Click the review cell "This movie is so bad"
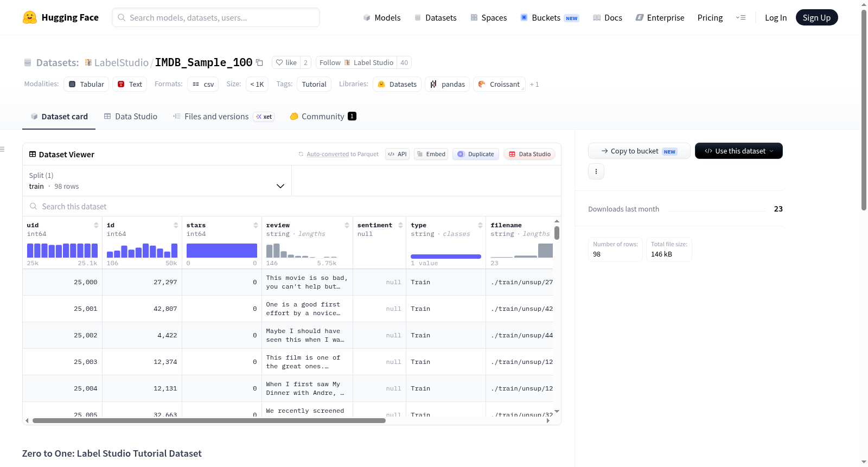 [307, 282]
